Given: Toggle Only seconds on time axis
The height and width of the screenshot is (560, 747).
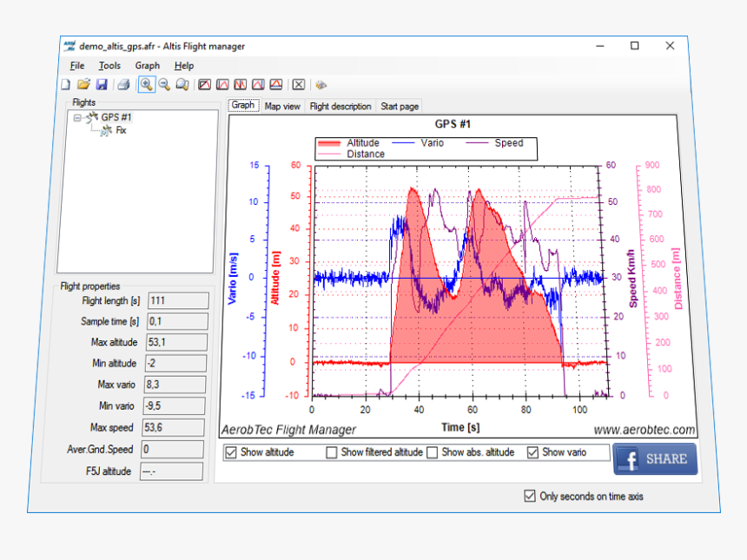Looking at the screenshot, I should coord(530,497).
